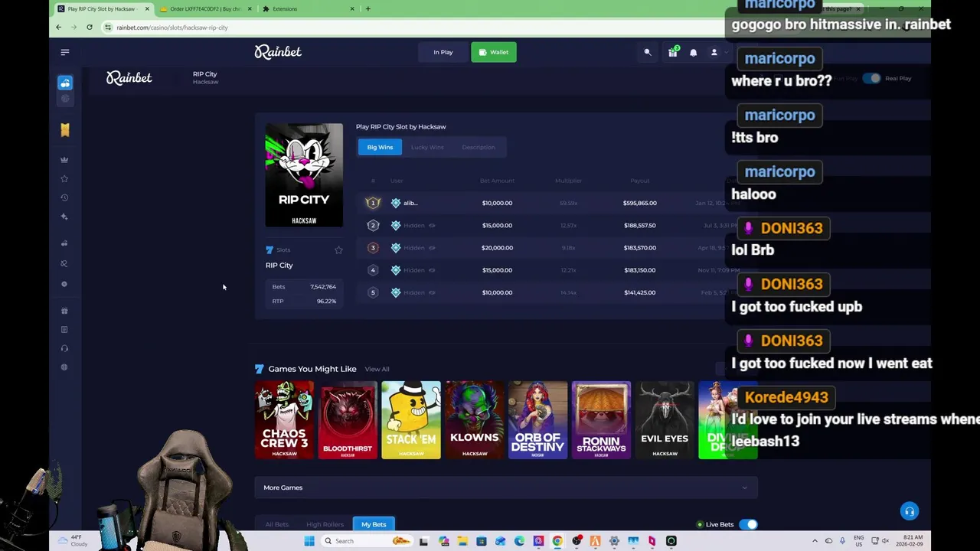Show hidden system tray icons chevron
The image size is (980, 551).
[x=815, y=541]
